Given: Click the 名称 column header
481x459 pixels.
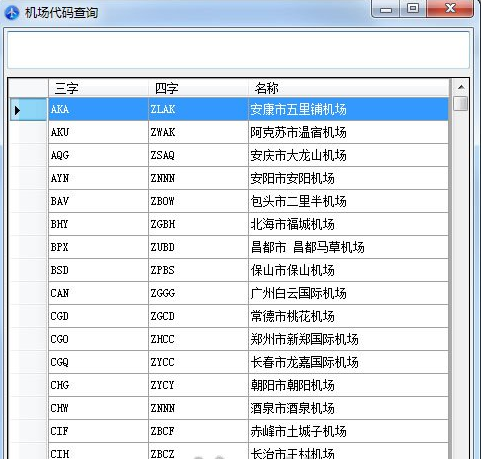Looking at the screenshot, I should coord(348,88).
